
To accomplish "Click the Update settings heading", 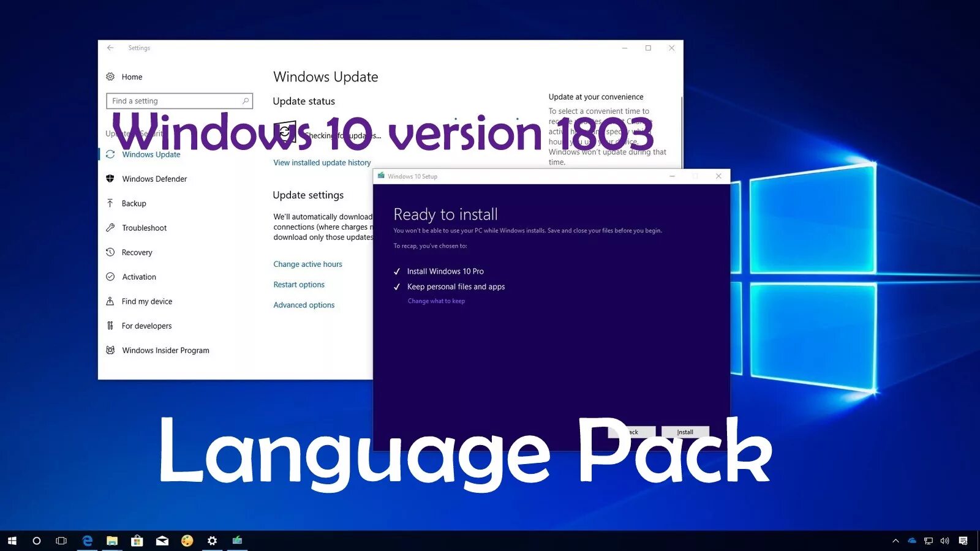I will (x=308, y=195).
